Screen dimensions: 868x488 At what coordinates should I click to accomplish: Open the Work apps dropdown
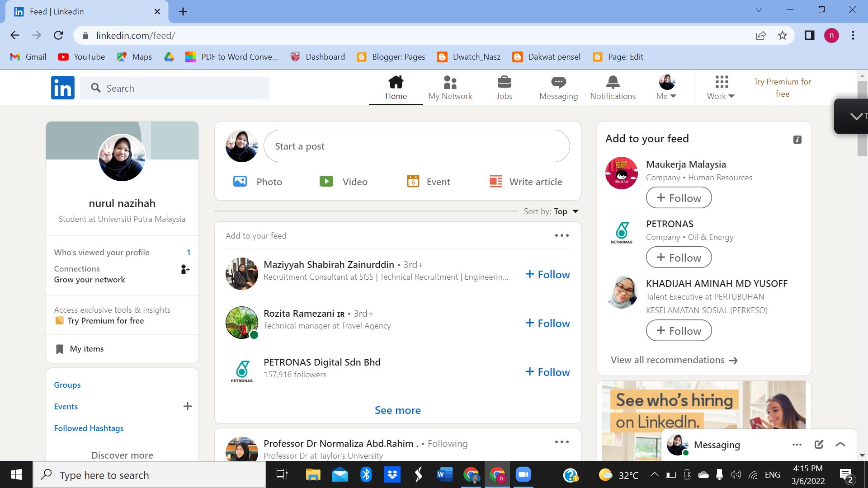(x=721, y=88)
